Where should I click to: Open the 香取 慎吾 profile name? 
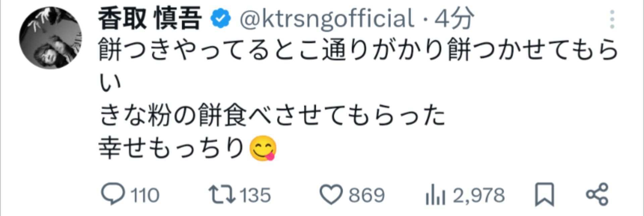tap(148, 18)
